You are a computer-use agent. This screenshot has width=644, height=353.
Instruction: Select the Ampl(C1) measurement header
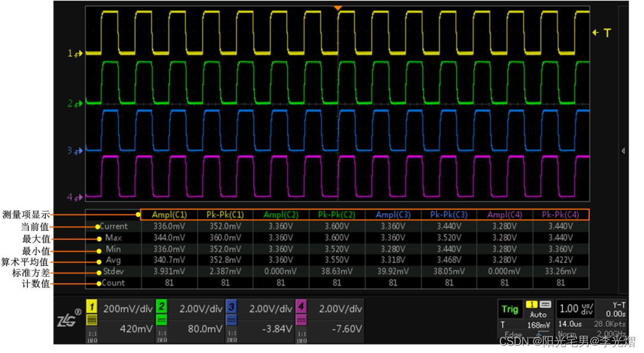[x=169, y=215]
